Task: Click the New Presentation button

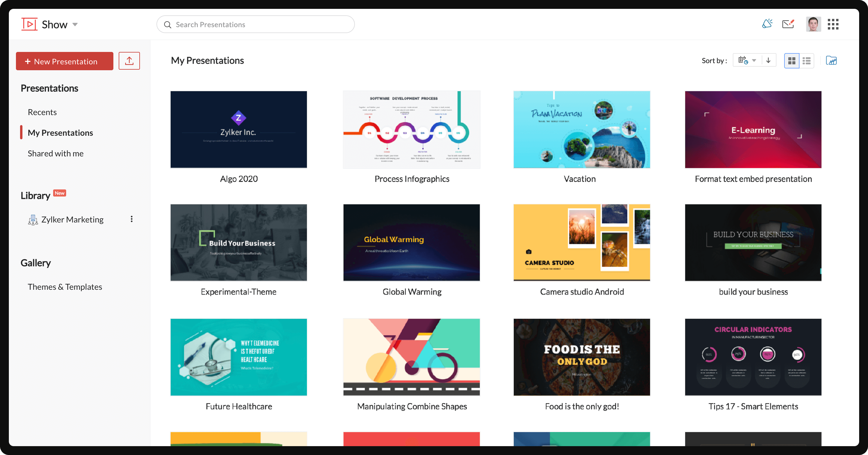Action: pos(64,61)
